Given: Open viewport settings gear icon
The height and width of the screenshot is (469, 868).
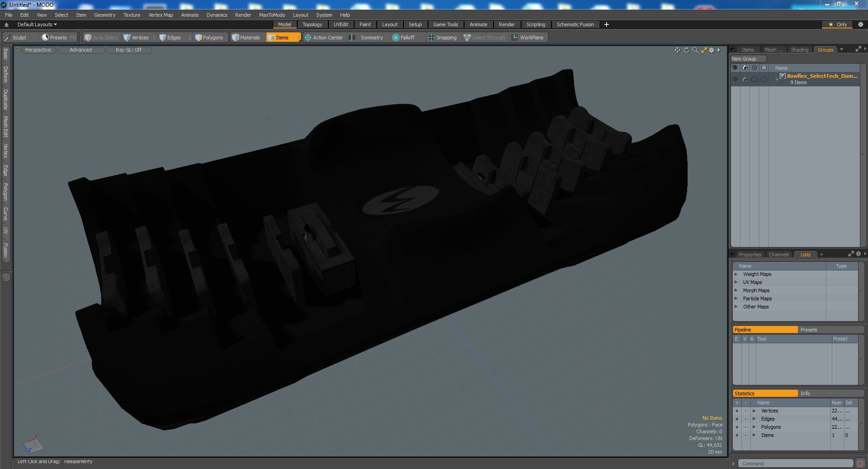Looking at the screenshot, I should tap(711, 50).
